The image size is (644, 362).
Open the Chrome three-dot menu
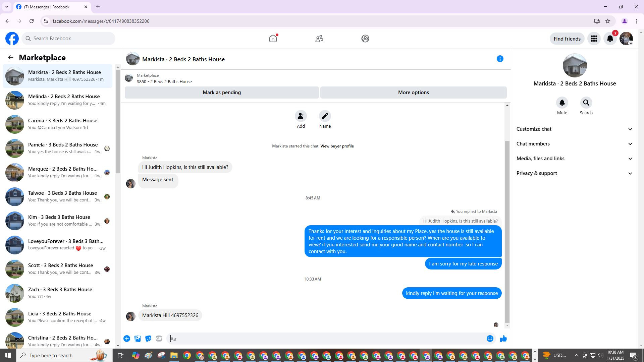tap(637, 21)
